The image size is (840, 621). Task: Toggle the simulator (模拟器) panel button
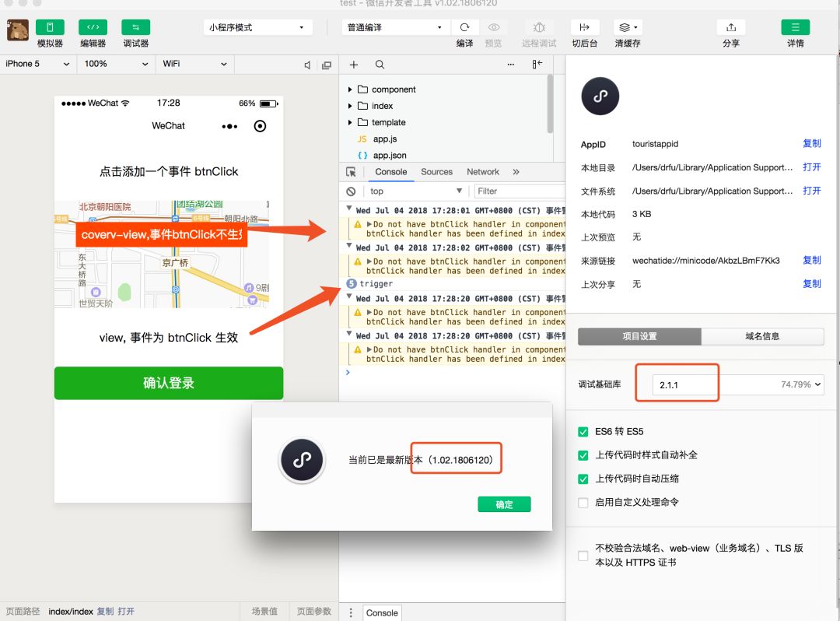(x=50, y=27)
